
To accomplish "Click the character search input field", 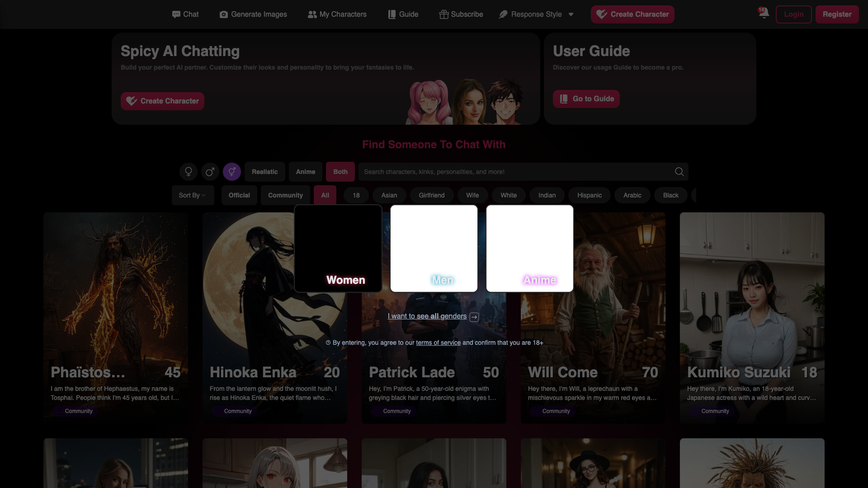I will (515, 172).
